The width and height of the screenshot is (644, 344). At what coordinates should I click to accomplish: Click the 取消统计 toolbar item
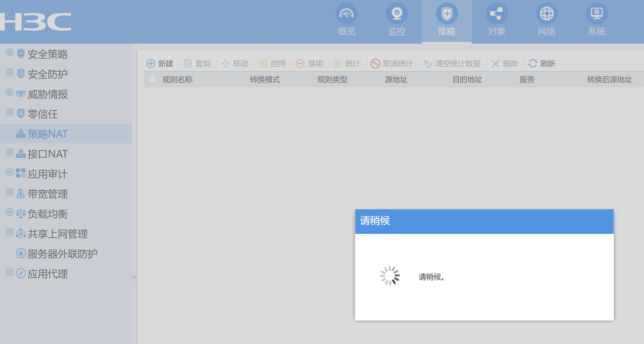pos(392,64)
